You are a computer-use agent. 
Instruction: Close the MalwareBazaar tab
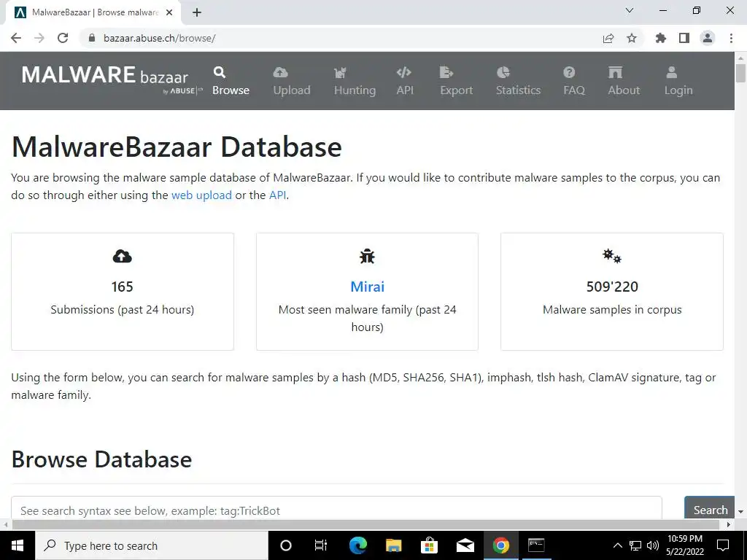coord(169,13)
